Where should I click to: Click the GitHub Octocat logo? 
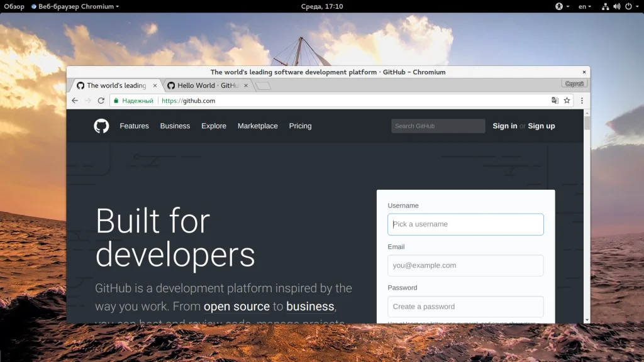click(x=101, y=126)
